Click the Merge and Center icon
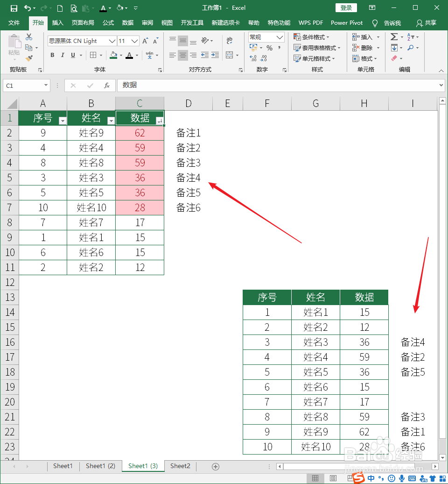 tap(230, 55)
